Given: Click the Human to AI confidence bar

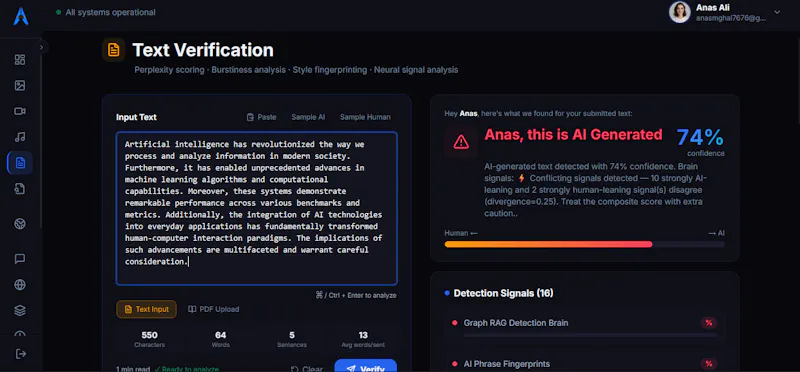Looking at the screenshot, I should (584, 244).
